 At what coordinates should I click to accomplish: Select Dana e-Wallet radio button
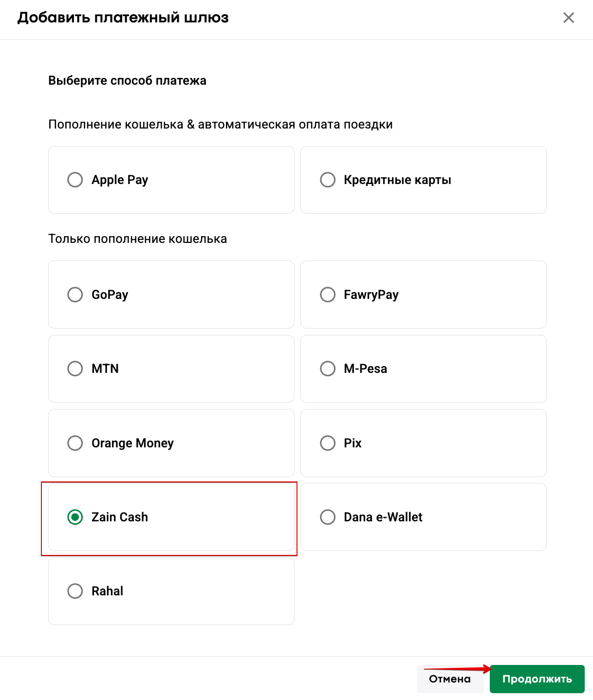328,517
